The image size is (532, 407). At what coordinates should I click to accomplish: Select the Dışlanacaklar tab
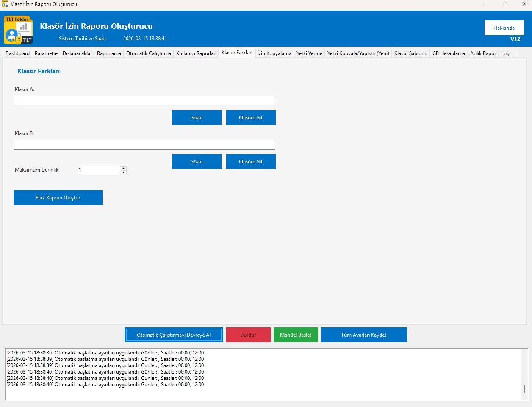coord(77,53)
